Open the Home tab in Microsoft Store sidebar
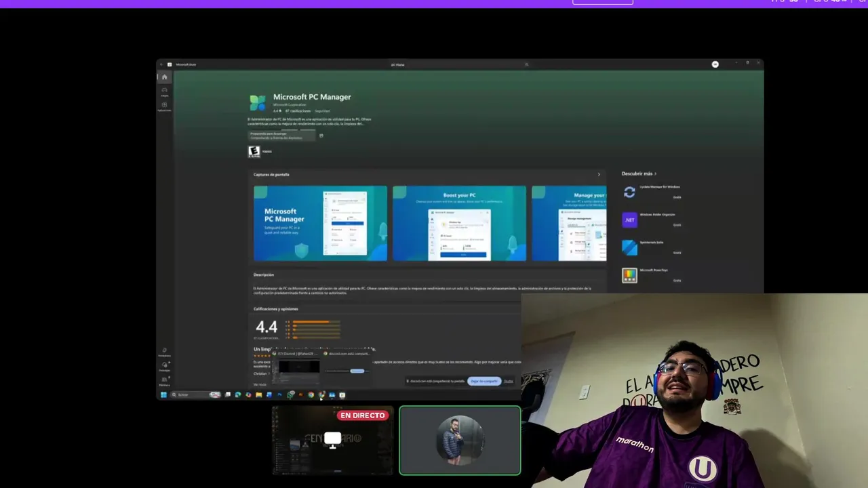This screenshot has height=488, width=868. [164, 77]
